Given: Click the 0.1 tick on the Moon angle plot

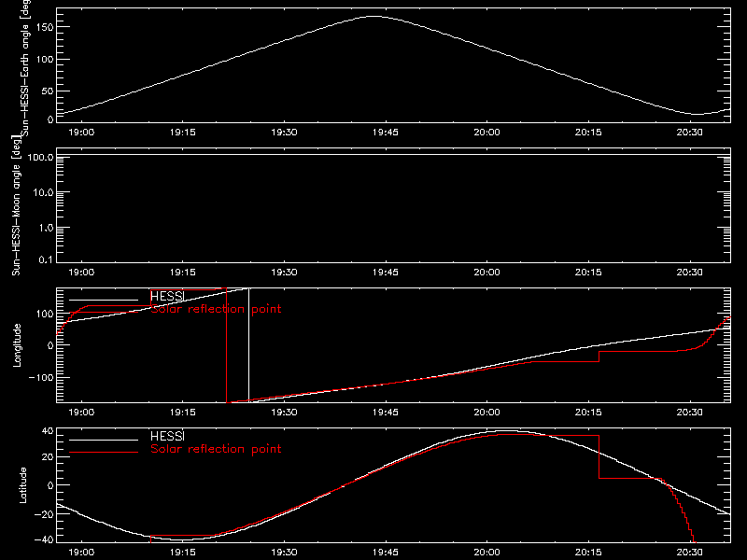Looking at the screenshot, I should [46, 259].
